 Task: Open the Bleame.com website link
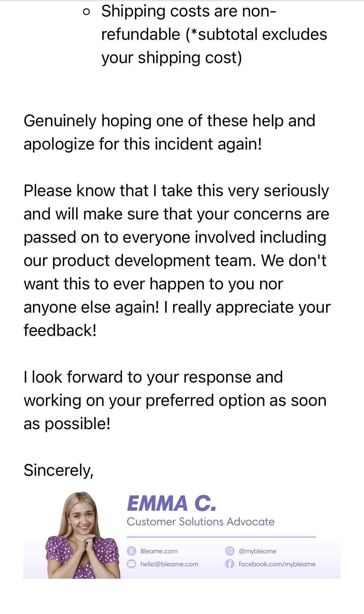click(159, 551)
